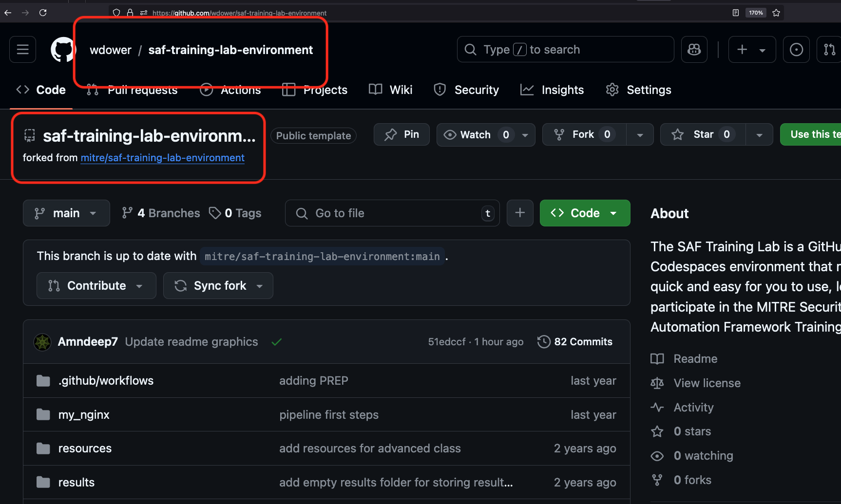The height and width of the screenshot is (504, 841).
Task: Switch to the Insights tab
Action: click(x=552, y=90)
